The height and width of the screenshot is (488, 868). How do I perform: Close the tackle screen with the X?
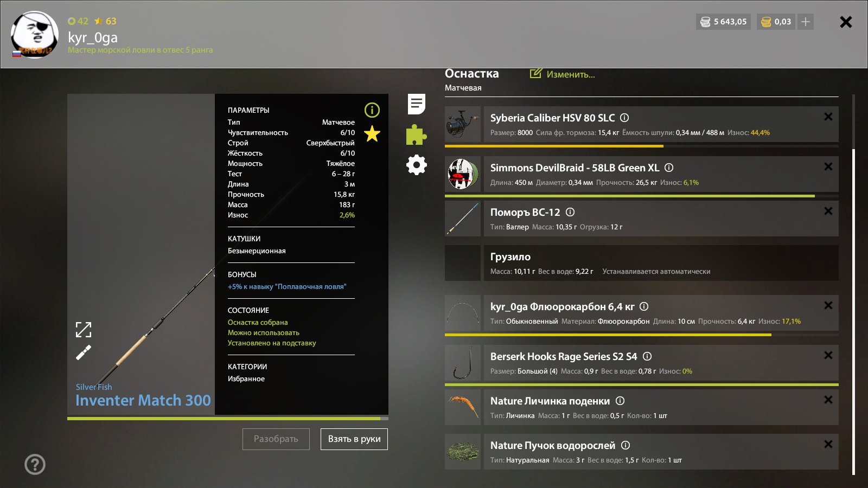[846, 22]
